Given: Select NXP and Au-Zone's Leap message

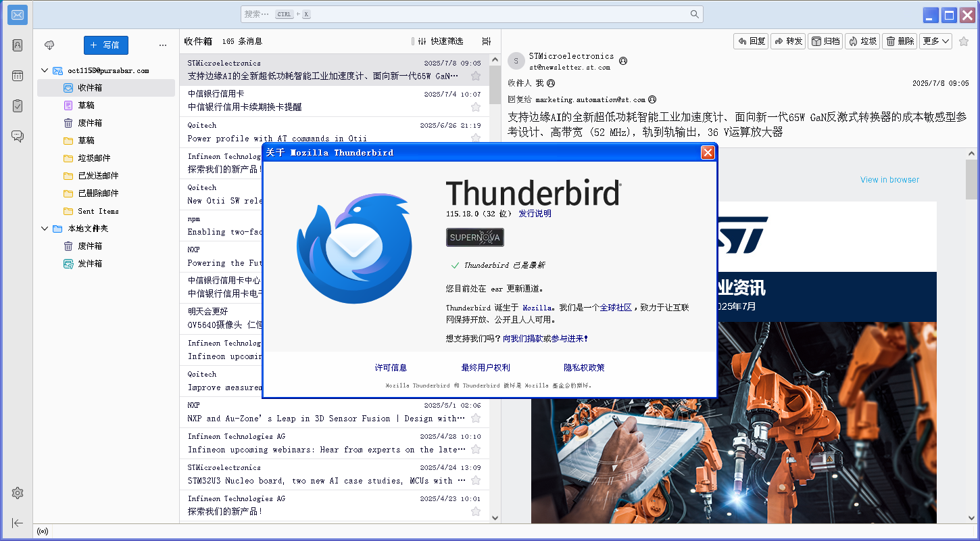Looking at the screenshot, I should pos(335,413).
